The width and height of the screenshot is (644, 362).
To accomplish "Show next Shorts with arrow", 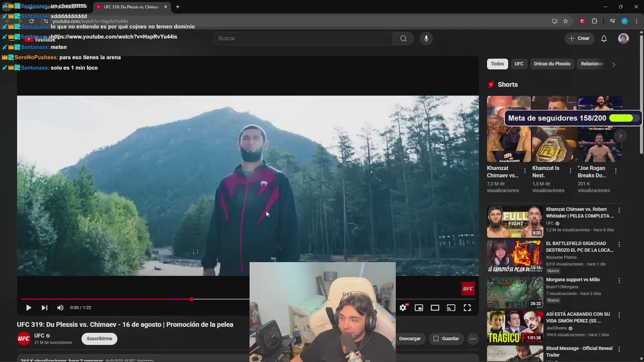I will 620,136.
